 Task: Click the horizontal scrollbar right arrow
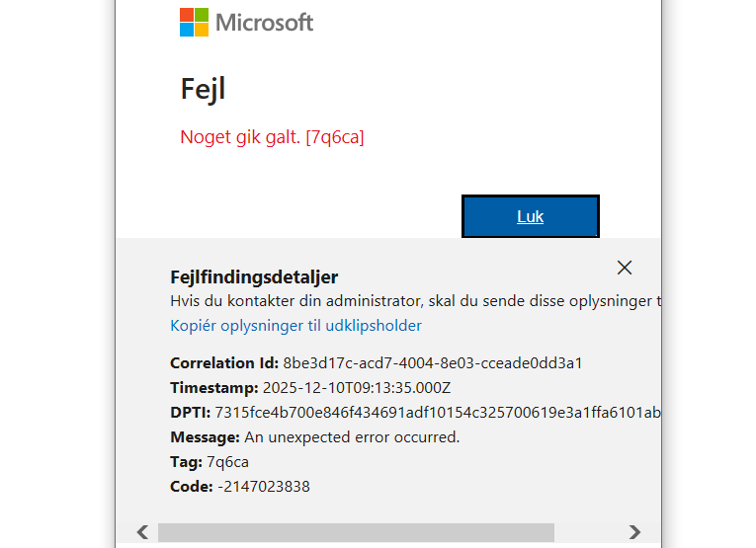(x=634, y=532)
